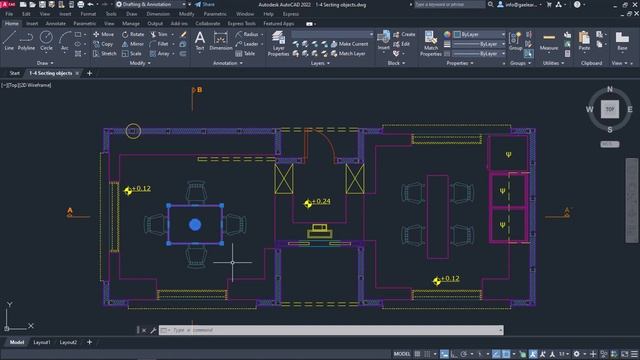Select the Dimension tool
The height and width of the screenshot is (360, 640).
point(221,41)
